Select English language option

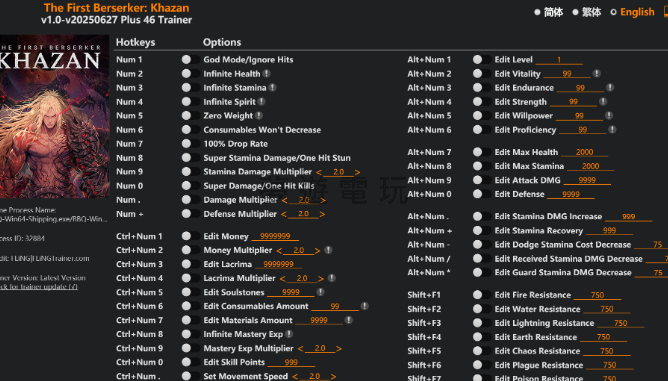(632, 12)
